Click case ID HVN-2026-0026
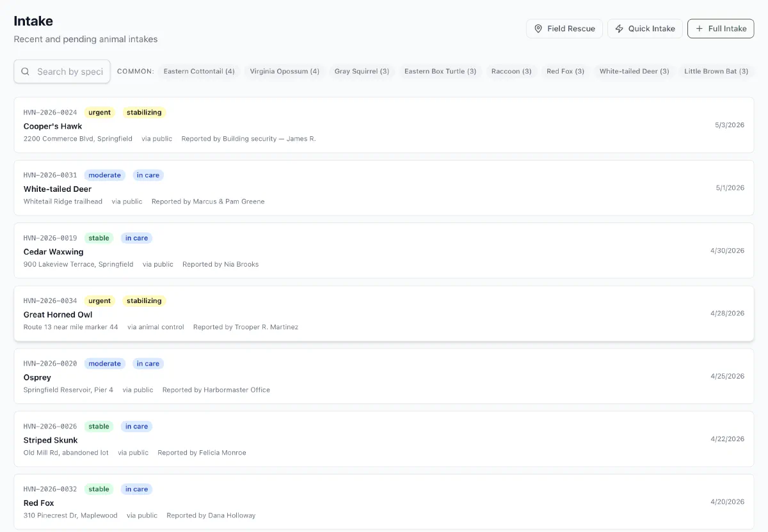 [50, 426]
